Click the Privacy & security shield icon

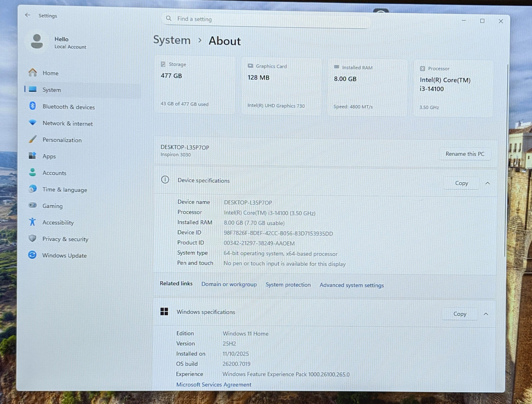click(x=32, y=238)
